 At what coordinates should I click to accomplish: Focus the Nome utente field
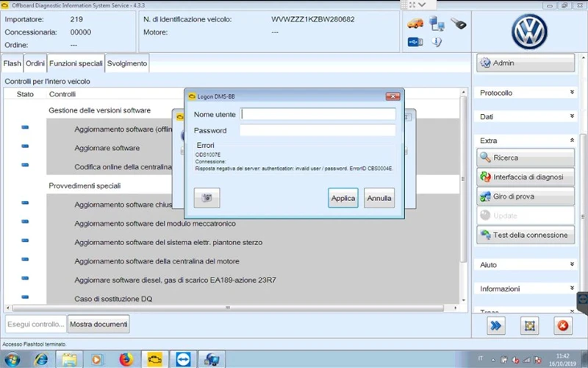click(318, 114)
